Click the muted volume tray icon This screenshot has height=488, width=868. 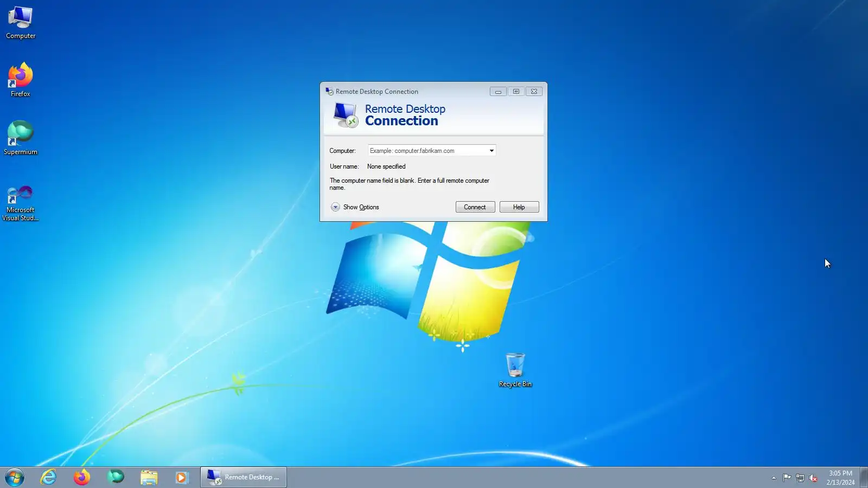click(813, 478)
